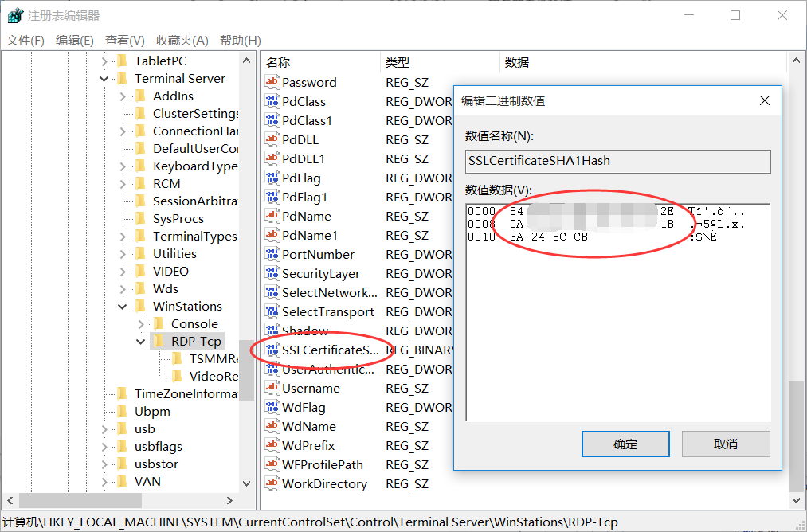The width and height of the screenshot is (807, 532).
Task: Click the REG_SZ icon beside Password value
Action: [x=271, y=82]
